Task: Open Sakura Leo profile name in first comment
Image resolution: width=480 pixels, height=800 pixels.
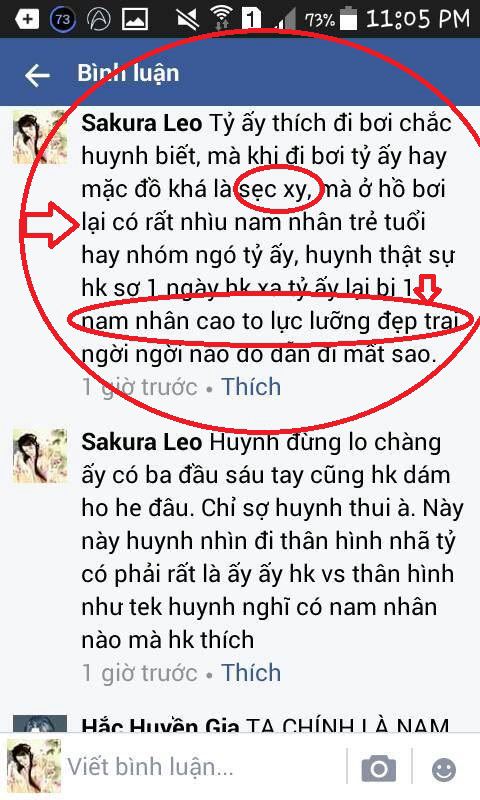Action: click(142, 123)
